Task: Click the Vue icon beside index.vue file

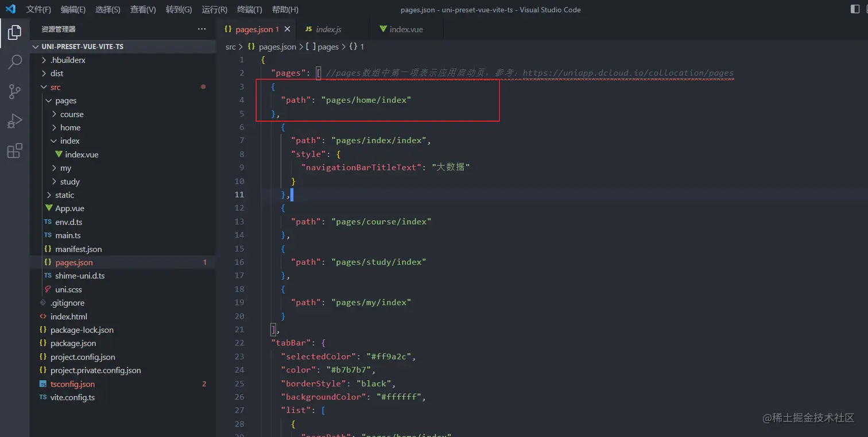Action: click(59, 154)
